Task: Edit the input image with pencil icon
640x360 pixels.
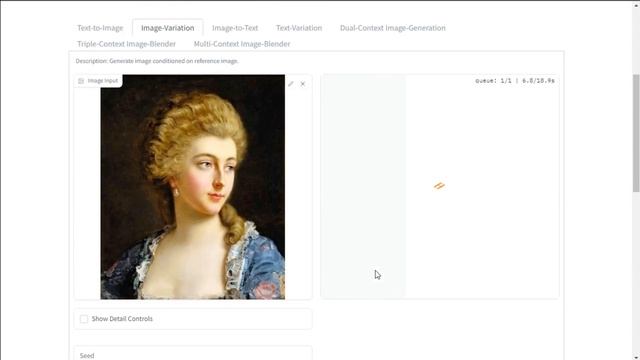Action: [291, 84]
